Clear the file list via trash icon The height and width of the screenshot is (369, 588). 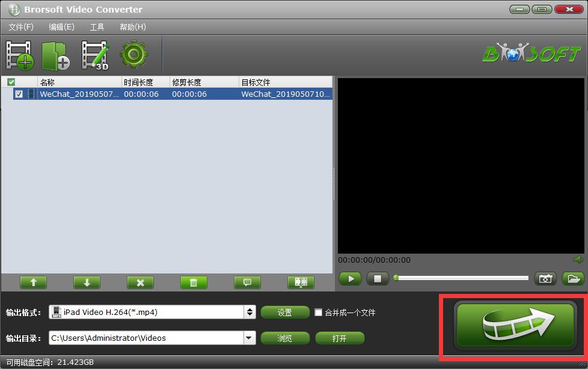pos(194,282)
